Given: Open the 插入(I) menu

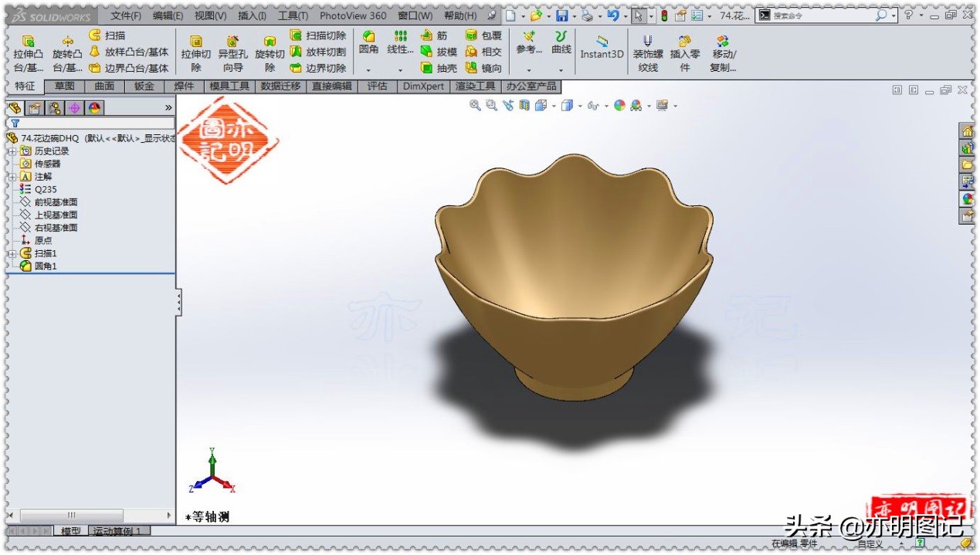Looking at the screenshot, I should pyautogui.click(x=253, y=15).
